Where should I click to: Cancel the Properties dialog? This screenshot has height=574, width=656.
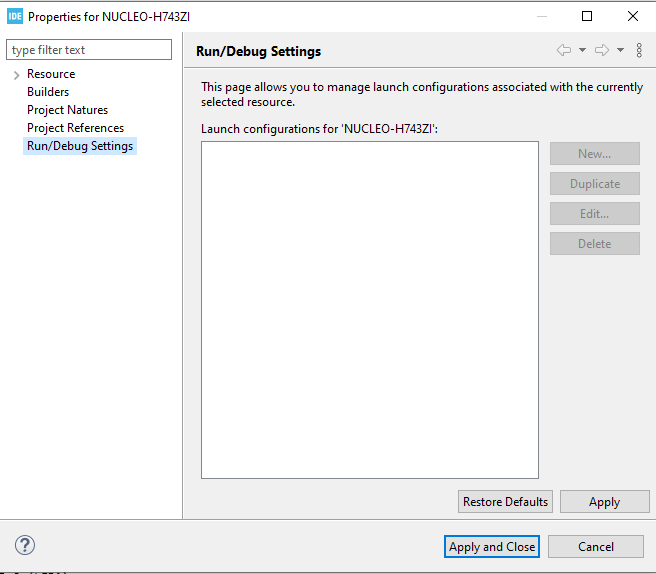[596, 546]
